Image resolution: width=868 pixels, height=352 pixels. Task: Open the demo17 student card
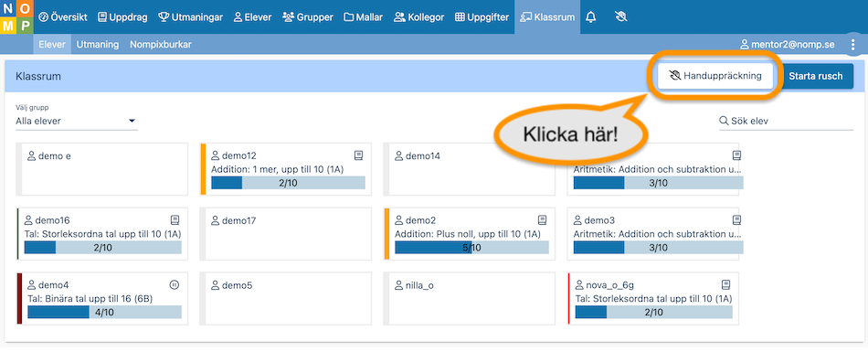[x=286, y=234]
